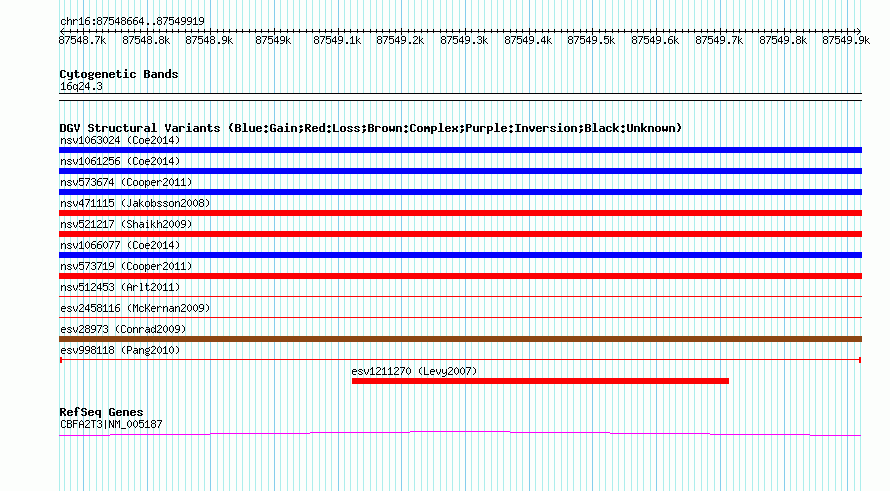Click the thin red line under nsv512453
The width and height of the screenshot is (890, 491).
tap(460, 296)
